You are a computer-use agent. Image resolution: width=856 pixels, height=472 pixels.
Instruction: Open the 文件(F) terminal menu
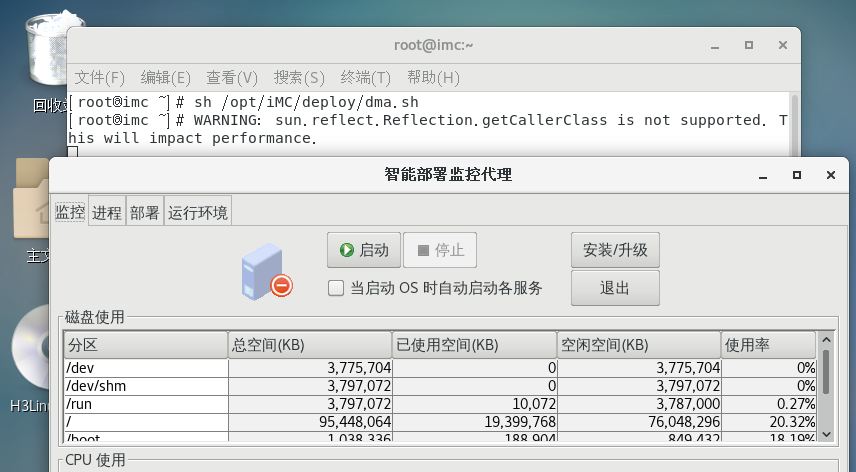(x=100, y=77)
